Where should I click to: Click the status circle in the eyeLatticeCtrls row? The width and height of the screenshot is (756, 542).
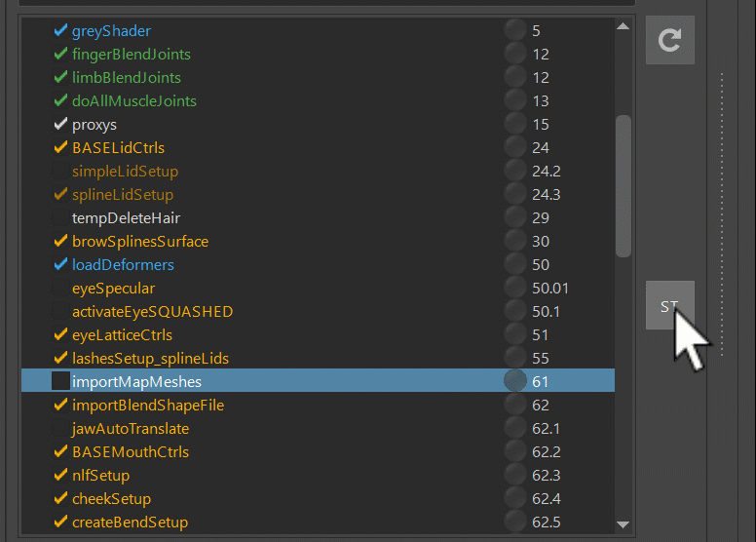click(515, 334)
